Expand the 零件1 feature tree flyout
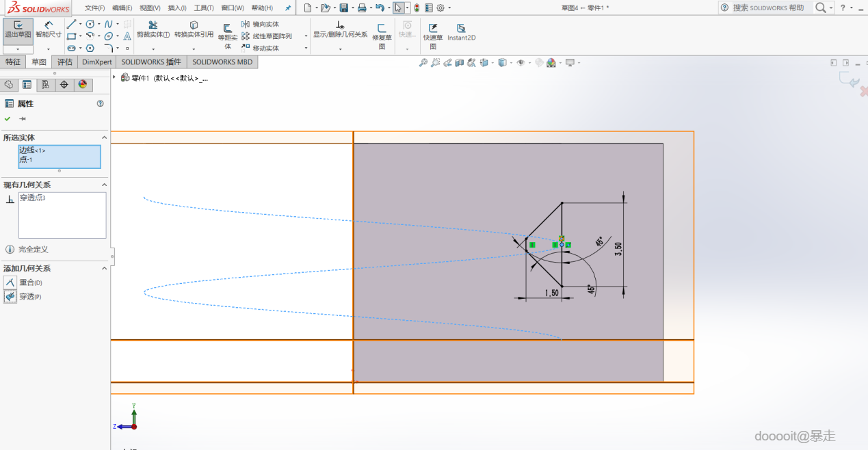This screenshot has width=868, height=450. pos(114,77)
